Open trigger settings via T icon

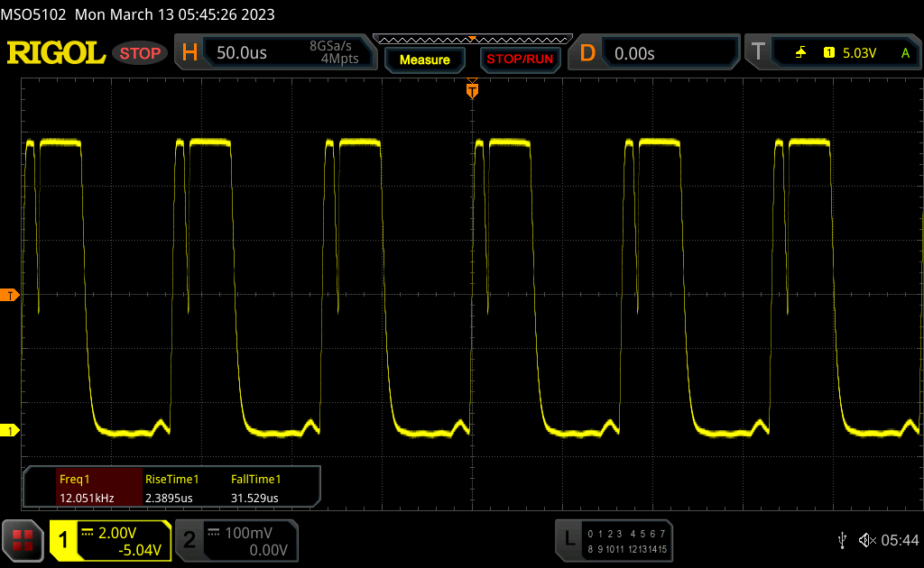pos(758,51)
